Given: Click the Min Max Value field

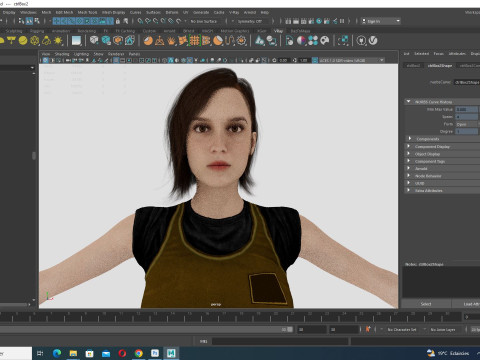Looking at the screenshot, I should [x=467, y=109].
